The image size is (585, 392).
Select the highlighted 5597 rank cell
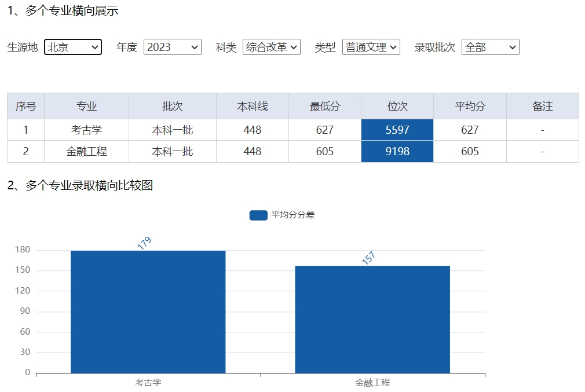tap(397, 130)
